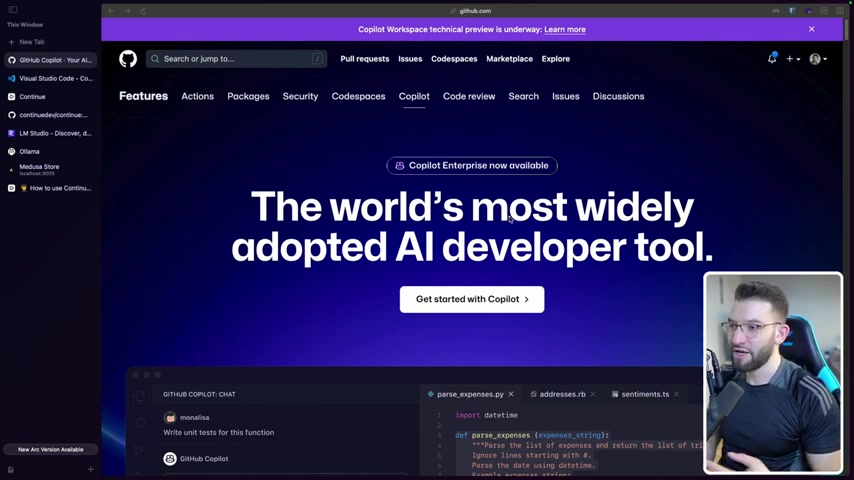Click Get started with Copilot button
Screen dimensions: 854x480
click(x=472, y=299)
